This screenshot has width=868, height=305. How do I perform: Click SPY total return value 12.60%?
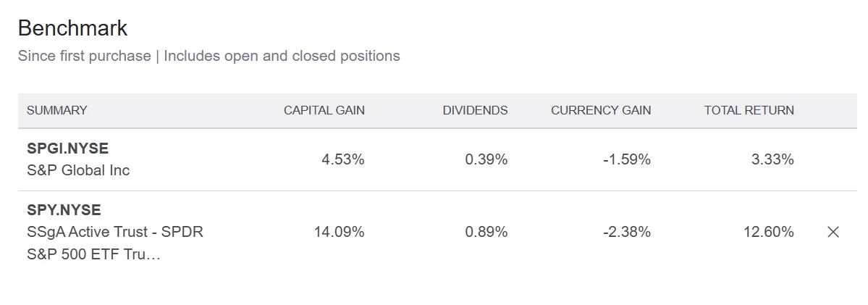[x=769, y=232]
